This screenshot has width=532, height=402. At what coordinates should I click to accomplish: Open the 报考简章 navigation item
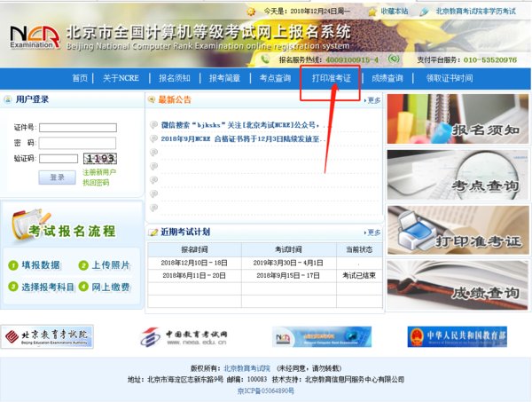click(224, 78)
